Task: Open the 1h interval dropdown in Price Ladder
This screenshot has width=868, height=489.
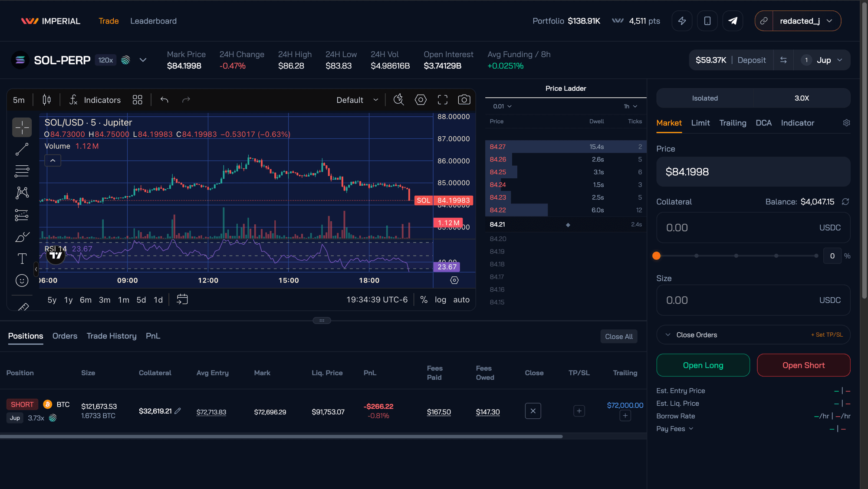Action: click(x=629, y=106)
